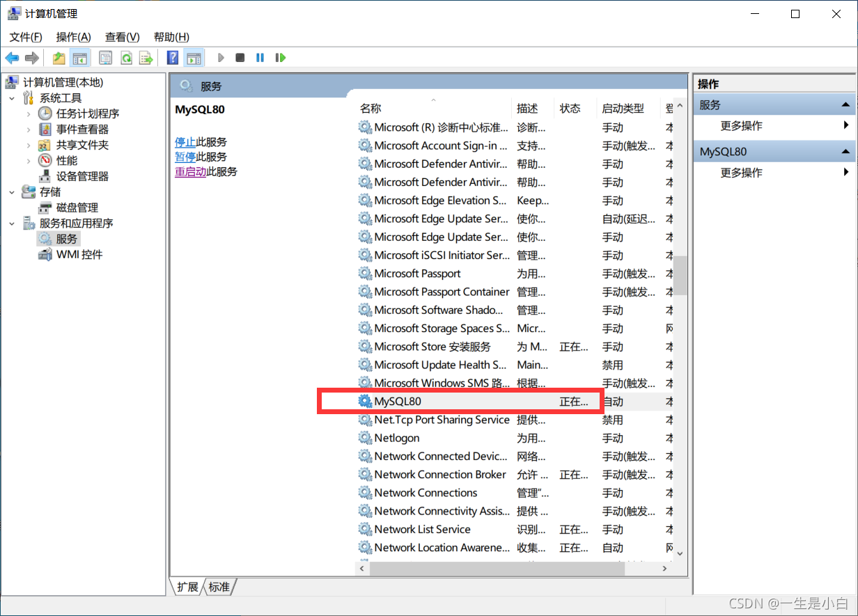This screenshot has width=858, height=616.
Task: Click the gear icon beside Microsoft iSCSI Initiator
Action: tap(365, 255)
